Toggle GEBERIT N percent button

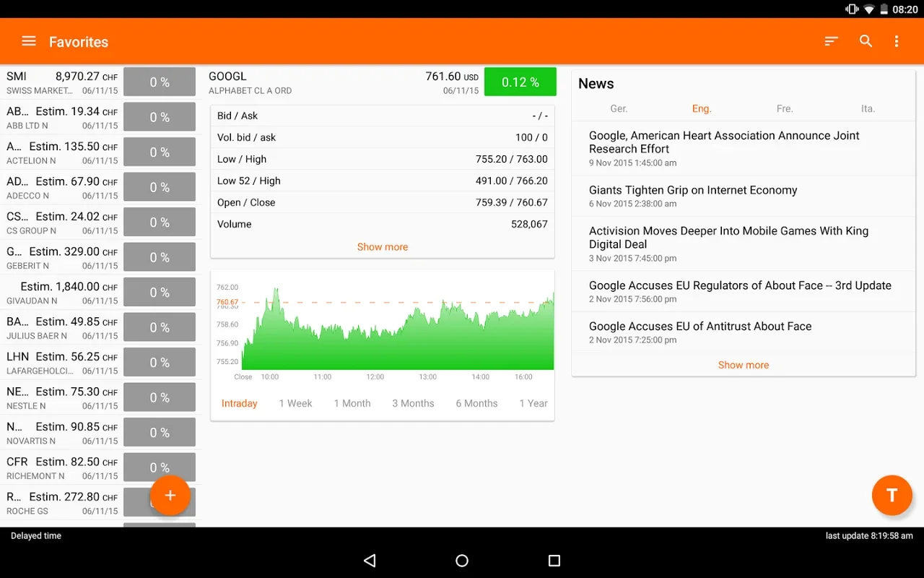[160, 257]
